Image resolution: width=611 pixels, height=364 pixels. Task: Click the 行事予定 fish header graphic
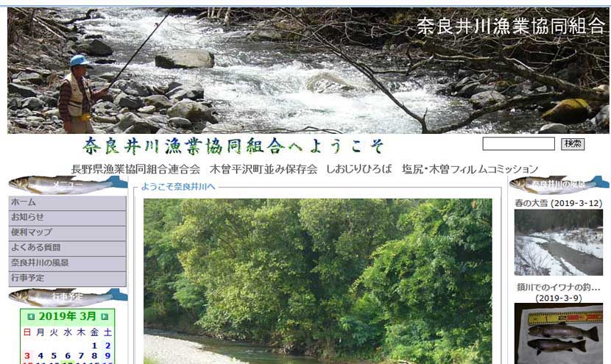point(68,296)
